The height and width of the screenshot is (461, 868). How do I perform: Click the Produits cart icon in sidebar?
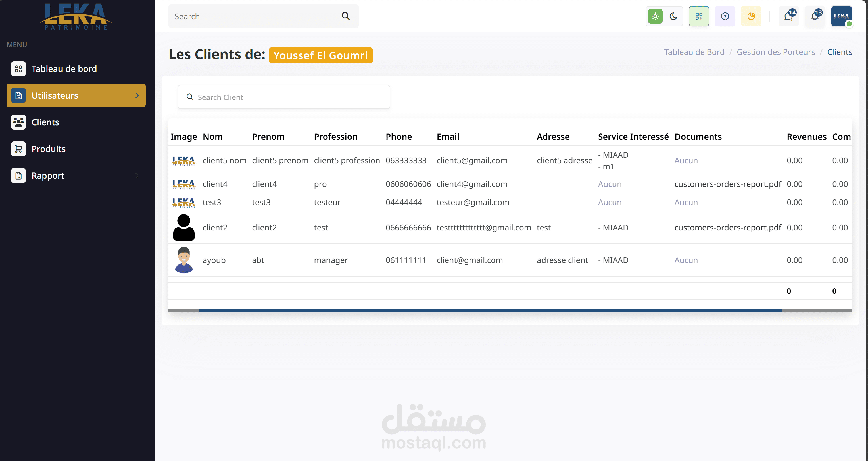(18, 149)
